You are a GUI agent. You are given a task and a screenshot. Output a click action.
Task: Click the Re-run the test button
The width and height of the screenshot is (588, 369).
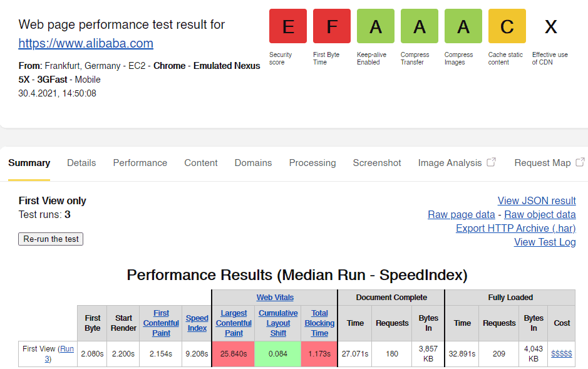point(51,239)
